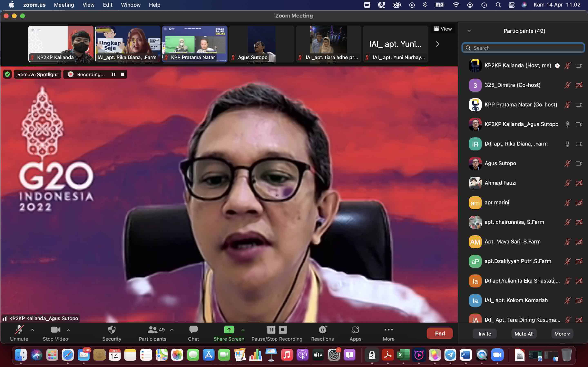The height and width of the screenshot is (367, 588).
Task: Open the Chat bubble icon
Action: click(193, 330)
